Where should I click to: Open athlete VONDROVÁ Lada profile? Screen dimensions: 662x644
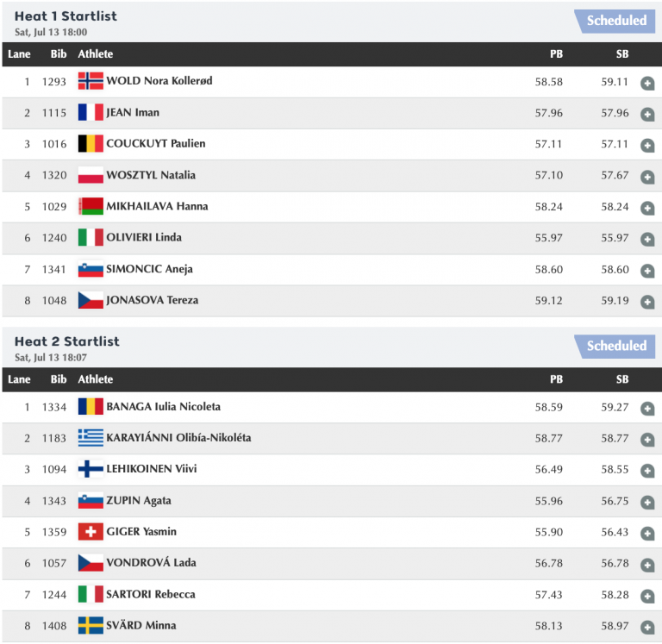point(151,563)
